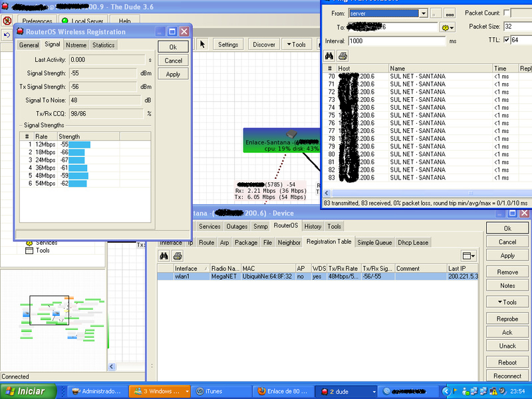Select the arrow pointer tool on map toolbar

coord(203,45)
